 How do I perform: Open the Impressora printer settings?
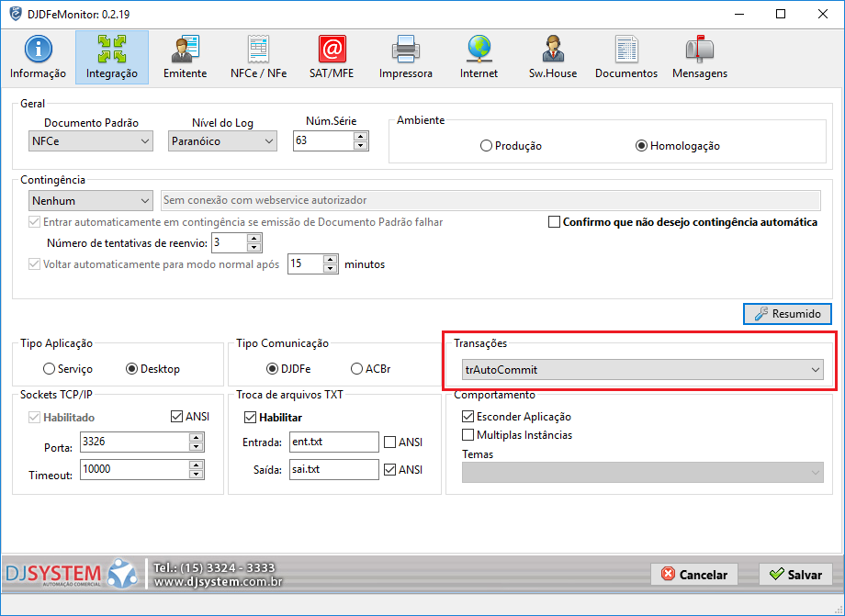tap(406, 57)
